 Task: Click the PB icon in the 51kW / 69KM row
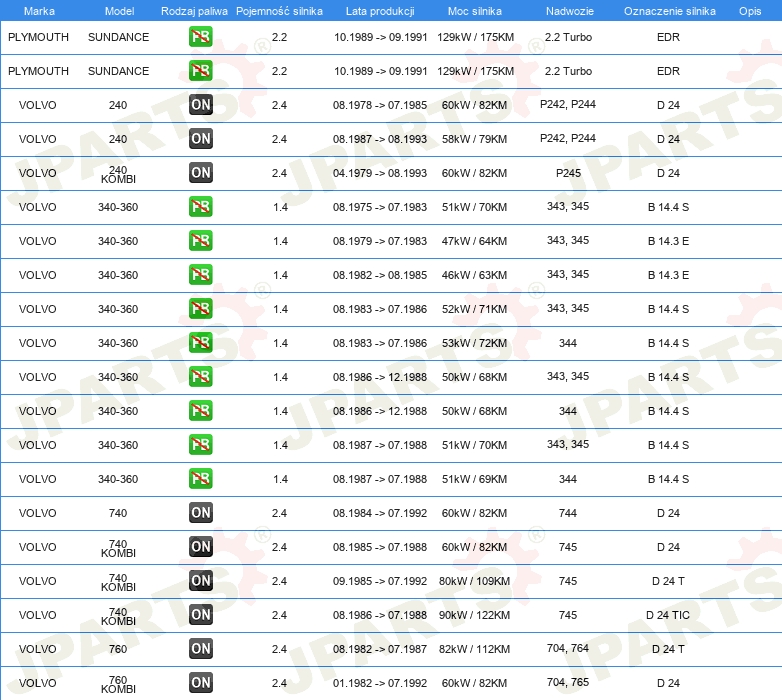click(x=201, y=478)
